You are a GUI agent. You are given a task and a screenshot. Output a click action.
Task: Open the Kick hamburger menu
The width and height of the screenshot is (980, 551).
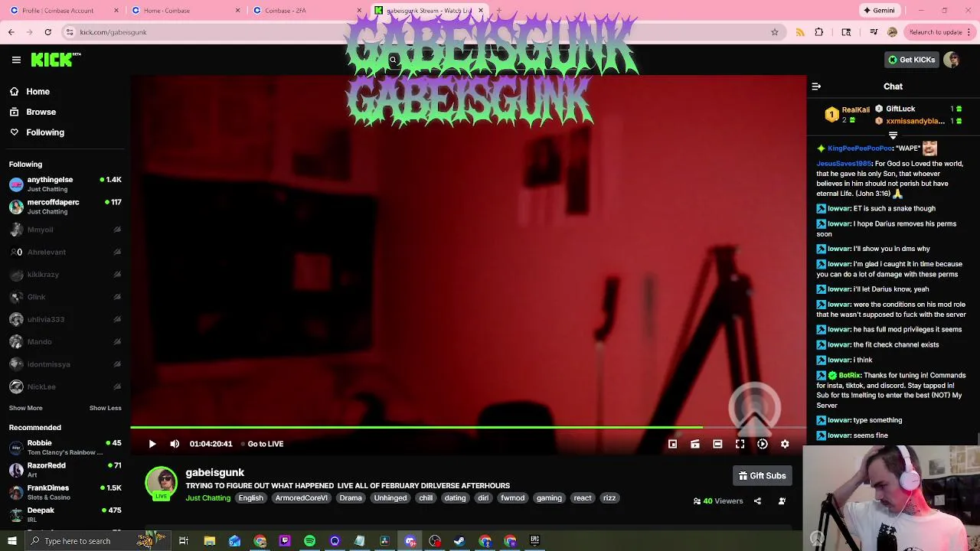coord(16,60)
